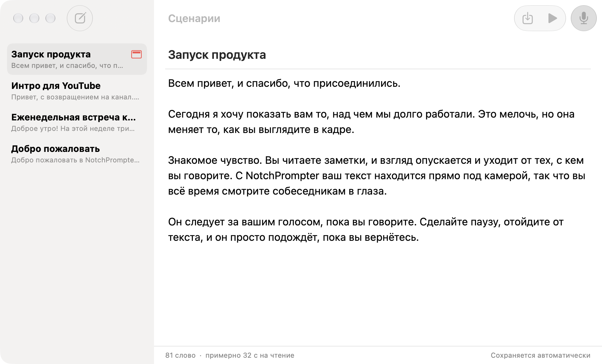Image resolution: width=602 pixels, height=364 pixels.
Task: Toggle the microphone voice tracking button
Action: click(583, 18)
